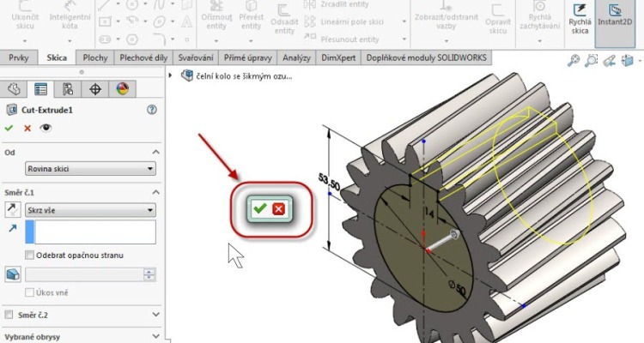Open the PropertyManager panel tab
The height and width of the screenshot is (343, 644).
pyautogui.click(x=40, y=89)
